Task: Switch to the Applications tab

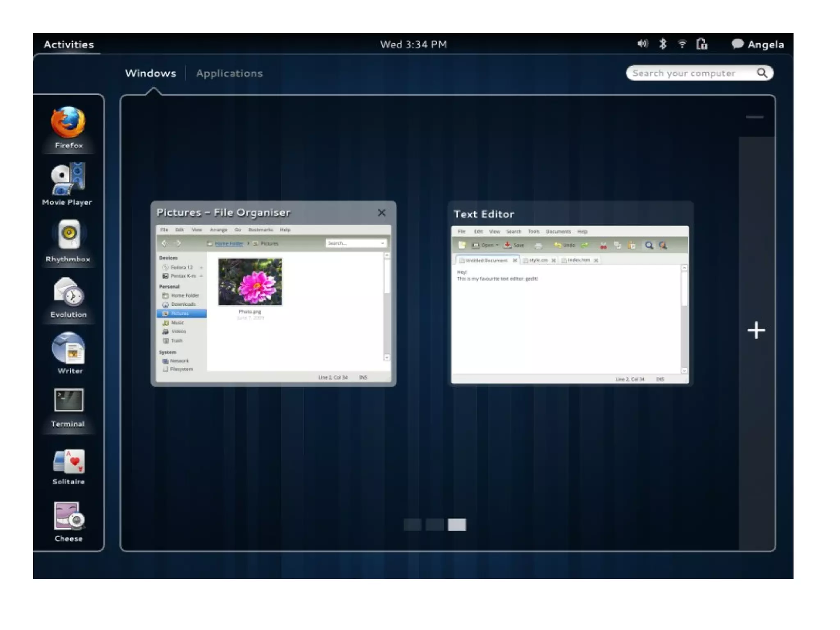Action: click(229, 73)
